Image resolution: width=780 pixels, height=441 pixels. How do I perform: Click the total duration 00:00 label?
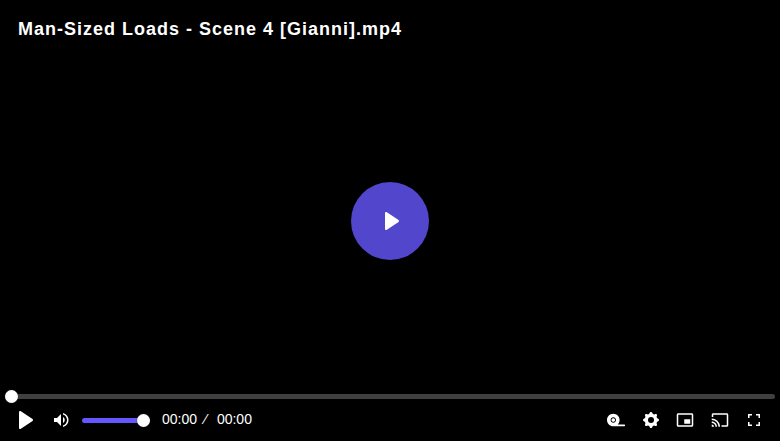[234, 420]
